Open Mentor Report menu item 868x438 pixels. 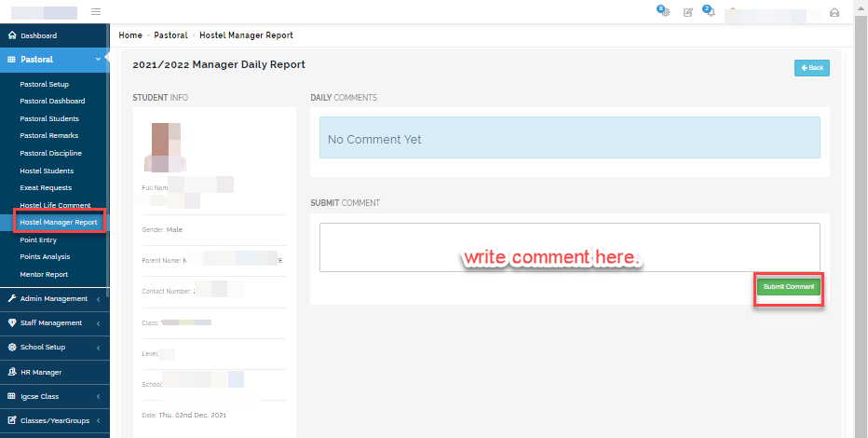[44, 275]
